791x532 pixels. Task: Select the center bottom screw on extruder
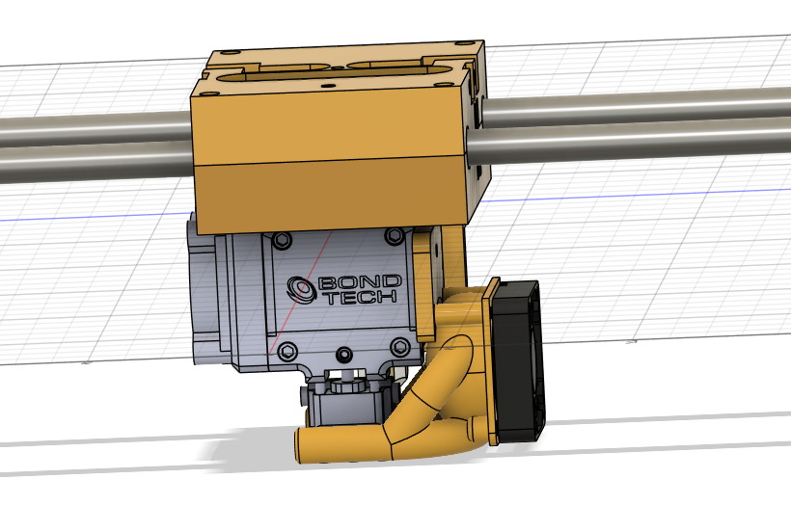344,354
